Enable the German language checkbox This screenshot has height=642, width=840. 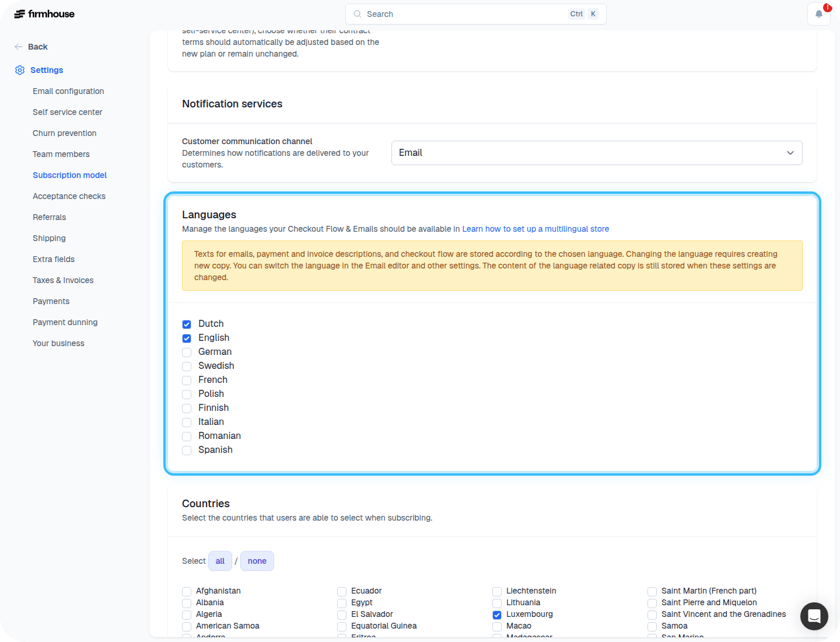pos(187,353)
